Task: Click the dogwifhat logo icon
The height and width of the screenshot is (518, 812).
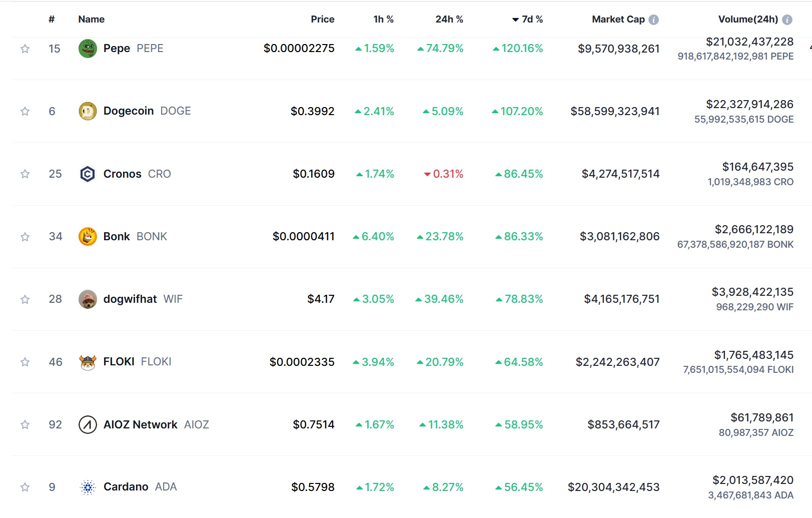Action: point(88,299)
